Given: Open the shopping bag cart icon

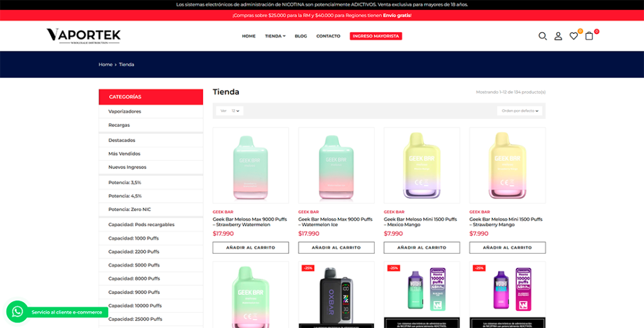Looking at the screenshot, I should [589, 36].
